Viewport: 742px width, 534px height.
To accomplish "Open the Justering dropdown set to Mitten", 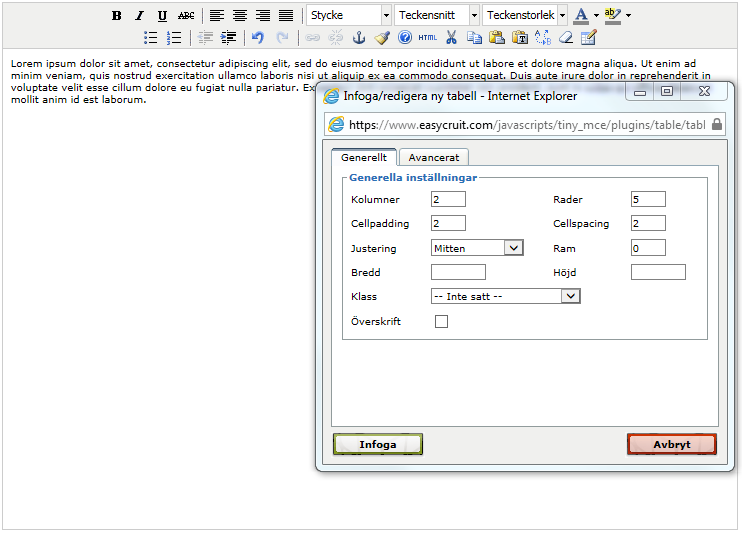I will point(477,248).
